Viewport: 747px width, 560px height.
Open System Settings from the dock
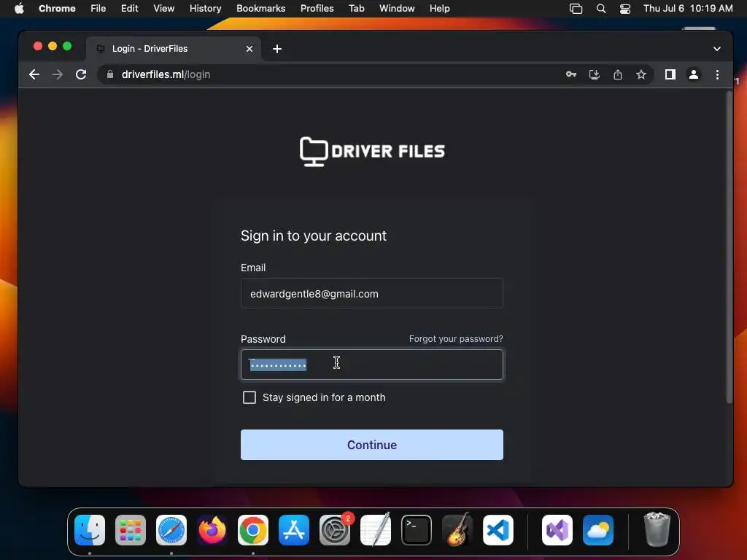coord(335,529)
